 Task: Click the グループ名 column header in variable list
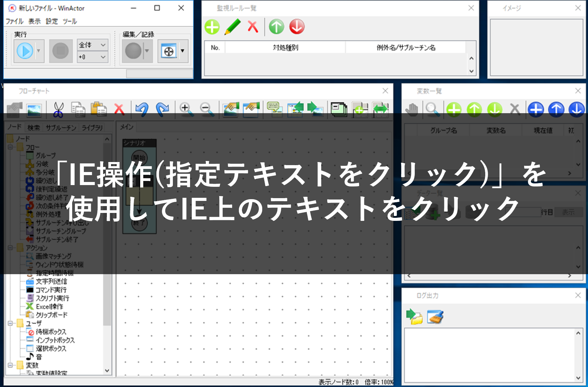pos(444,130)
